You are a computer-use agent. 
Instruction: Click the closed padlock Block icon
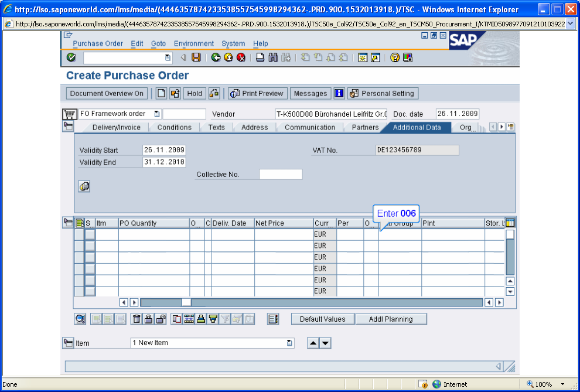tap(148, 319)
